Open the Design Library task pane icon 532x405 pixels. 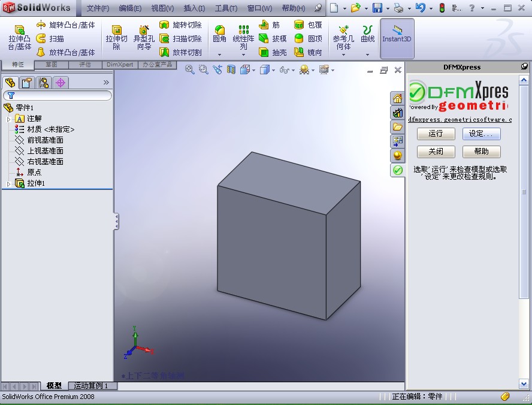[x=397, y=113]
